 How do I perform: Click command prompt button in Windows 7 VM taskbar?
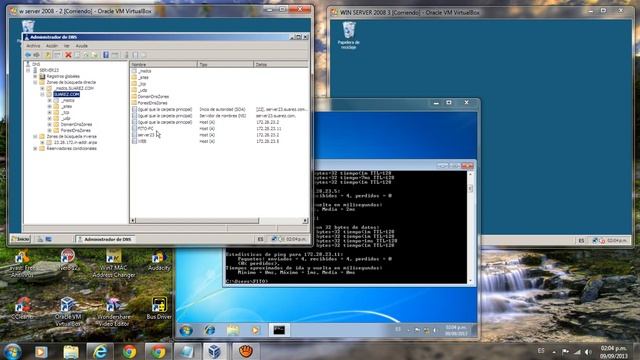[x=279, y=330]
